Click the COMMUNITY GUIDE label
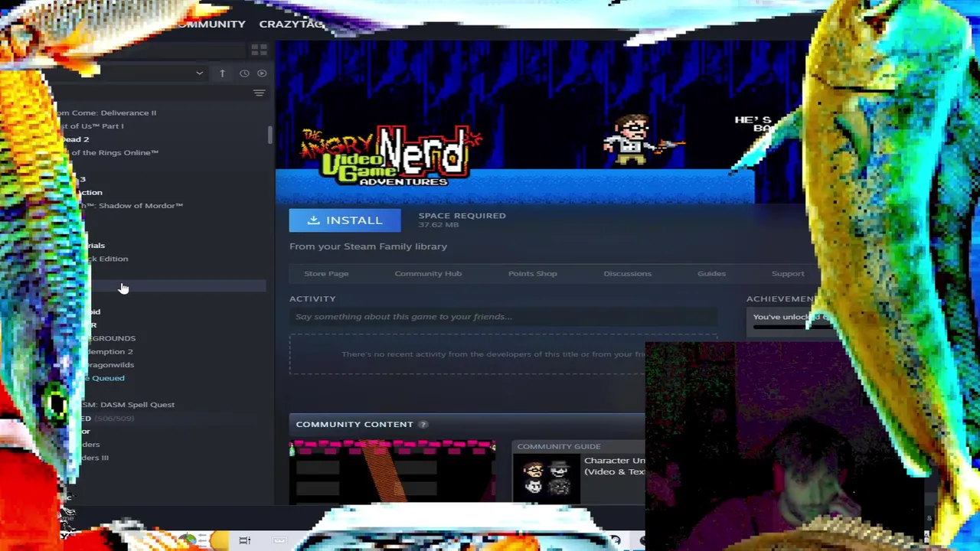This screenshot has width=980, height=551. [558, 446]
